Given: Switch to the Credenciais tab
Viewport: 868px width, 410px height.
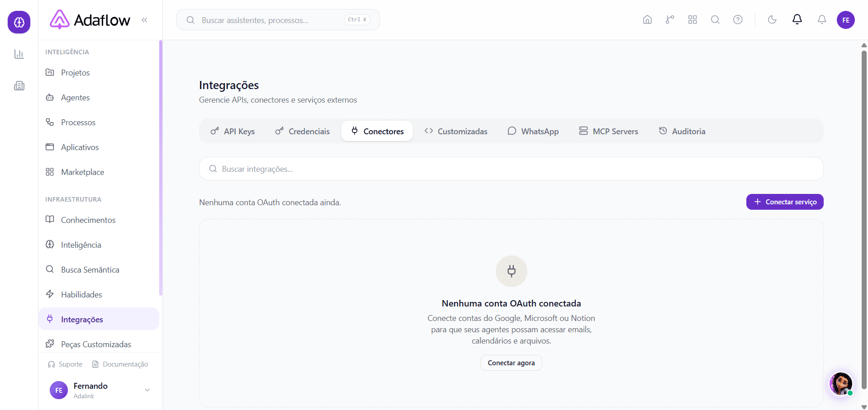Looking at the screenshot, I should pyautogui.click(x=303, y=131).
